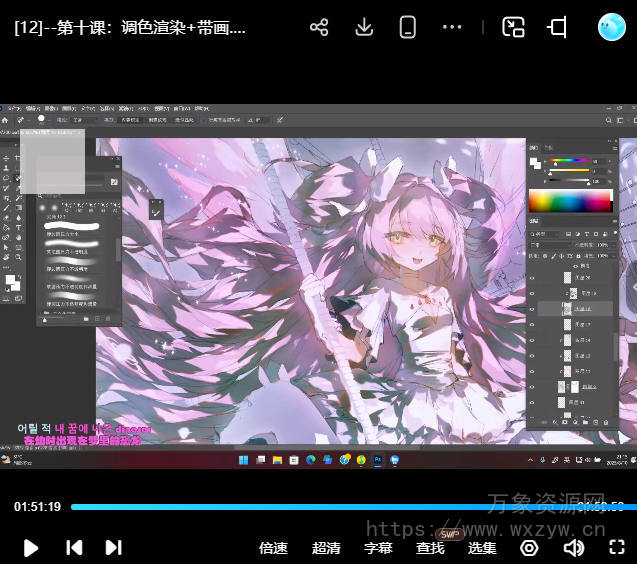Click the rotate screen icon
Image resolution: width=637 pixels, height=564 pixels.
pyautogui.click(x=557, y=28)
